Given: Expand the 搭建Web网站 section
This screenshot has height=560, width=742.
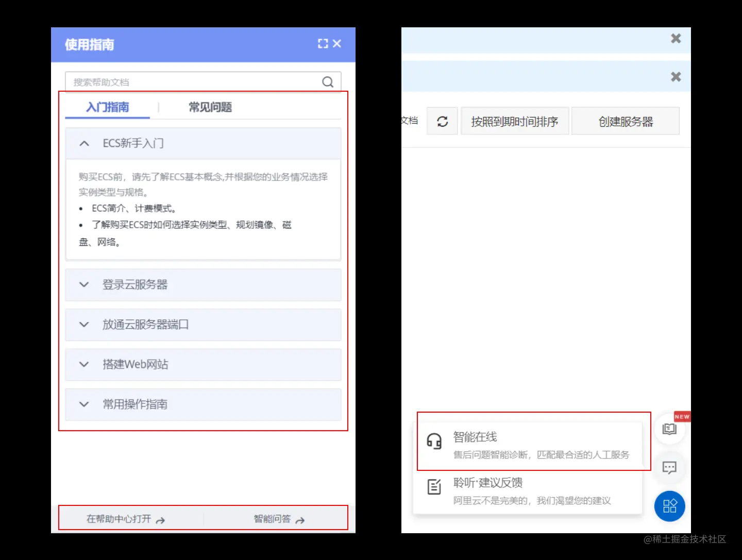Looking at the screenshot, I should [x=203, y=364].
